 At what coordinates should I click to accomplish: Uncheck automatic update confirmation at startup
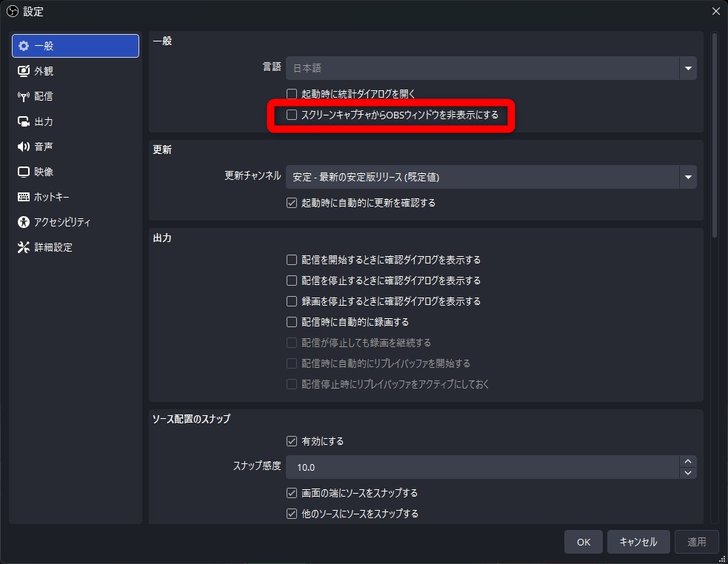pyautogui.click(x=291, y=203)
